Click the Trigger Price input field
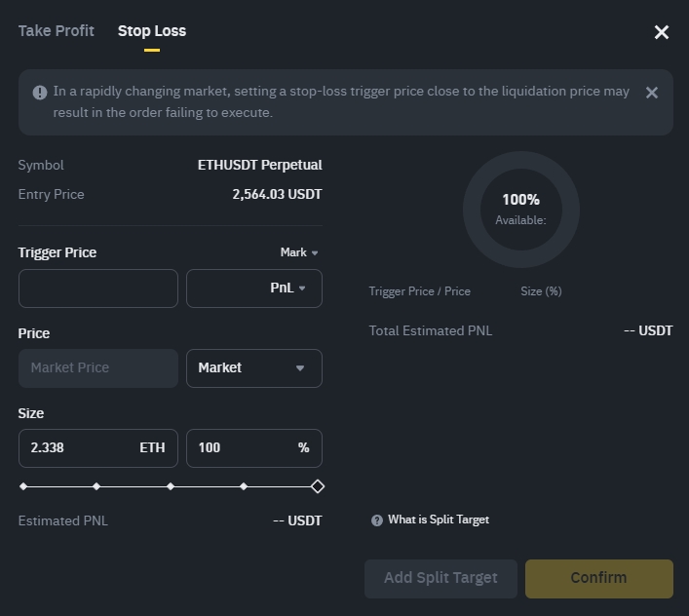689x616 pixels. click(x=98, y=289)
